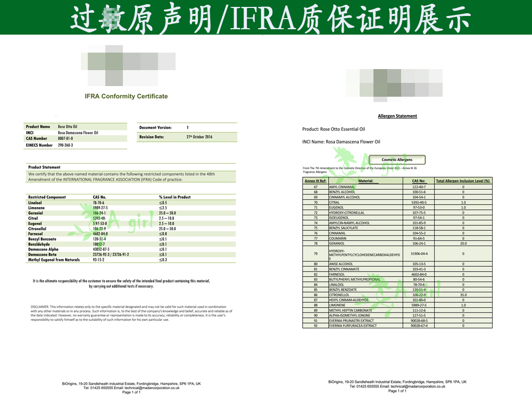Select "FARNESOL" in the allergen table
Screen dimensions: 532x406
(x=337, y=274)
